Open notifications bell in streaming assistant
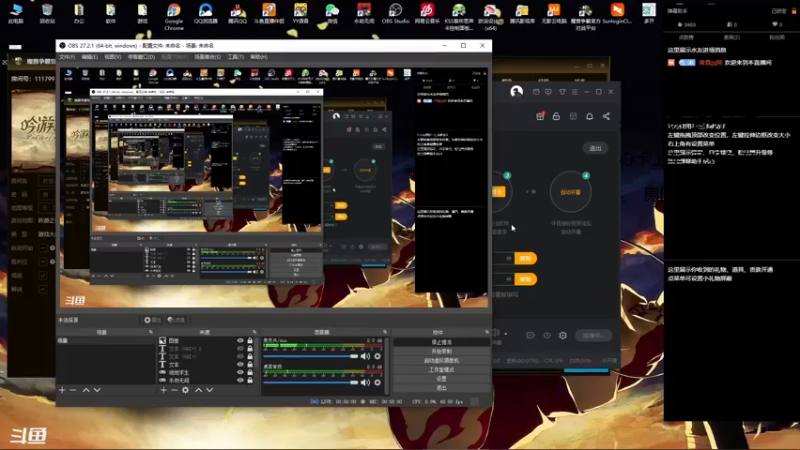 [x=589, y=116]
